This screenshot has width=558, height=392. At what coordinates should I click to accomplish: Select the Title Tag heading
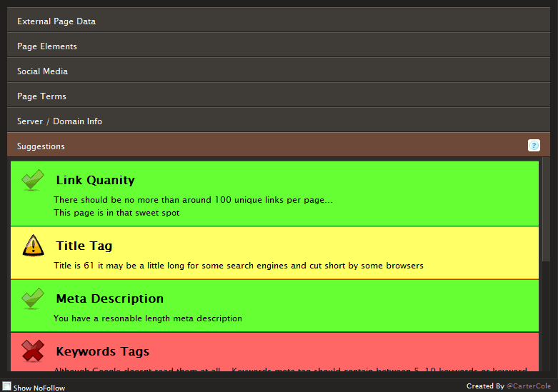click(84, 246)
